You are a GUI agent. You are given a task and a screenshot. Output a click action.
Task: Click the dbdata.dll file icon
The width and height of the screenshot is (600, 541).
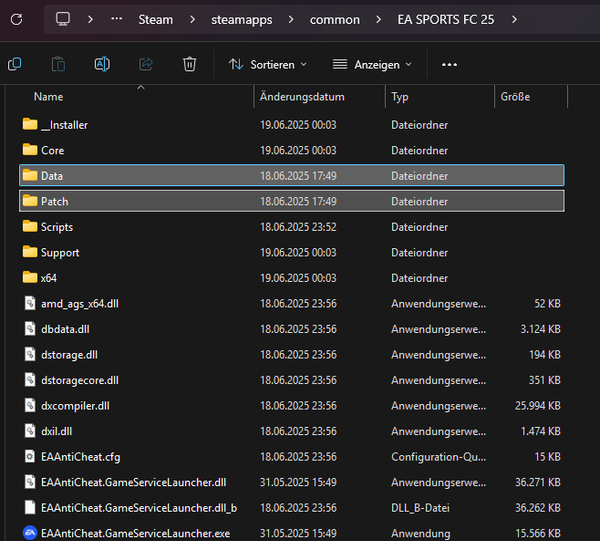click(x=30, y=329)
